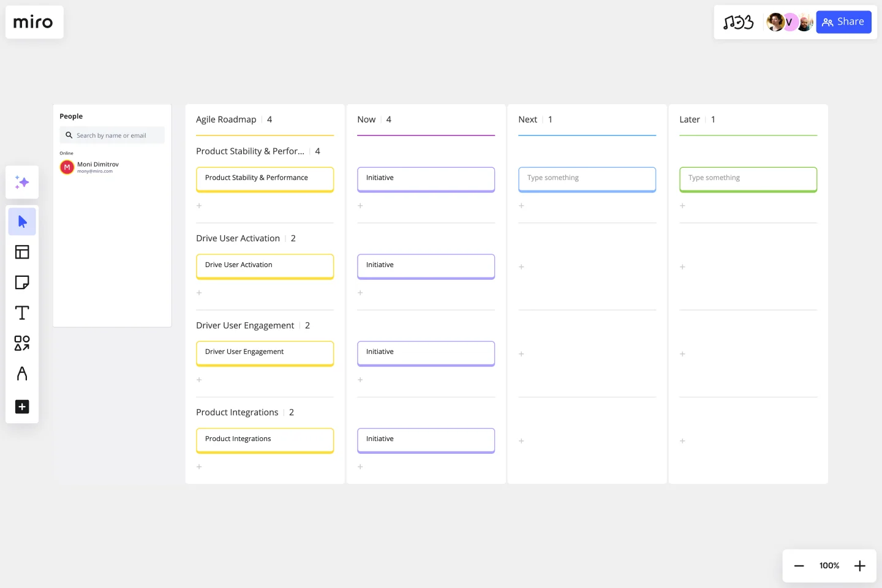Select Initiative card in Drive User Activation row
882x588 pixels.
426,266
